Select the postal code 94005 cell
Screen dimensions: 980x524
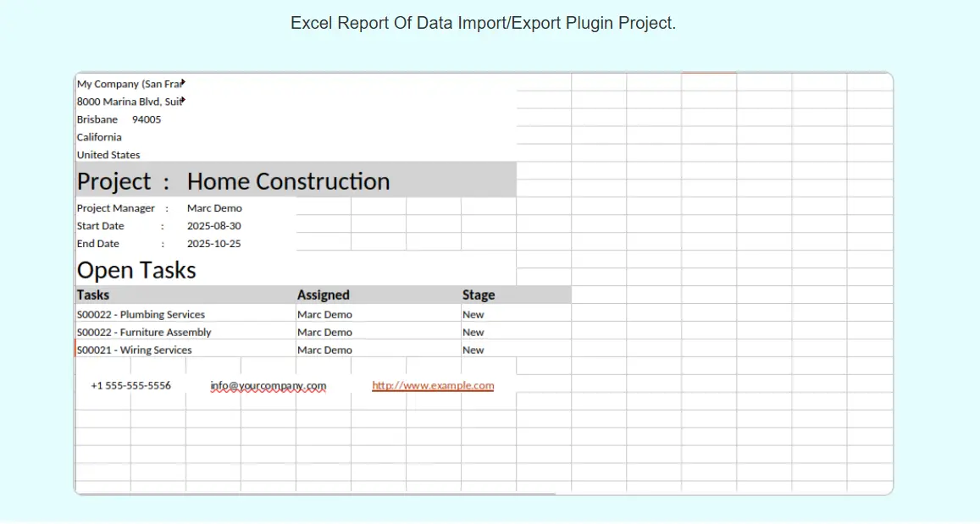[x=147, y=119]
